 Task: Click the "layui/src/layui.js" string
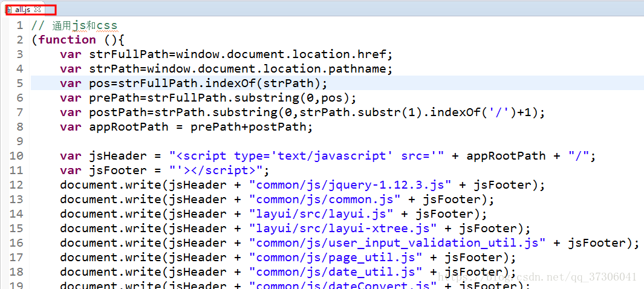point(320,214)
